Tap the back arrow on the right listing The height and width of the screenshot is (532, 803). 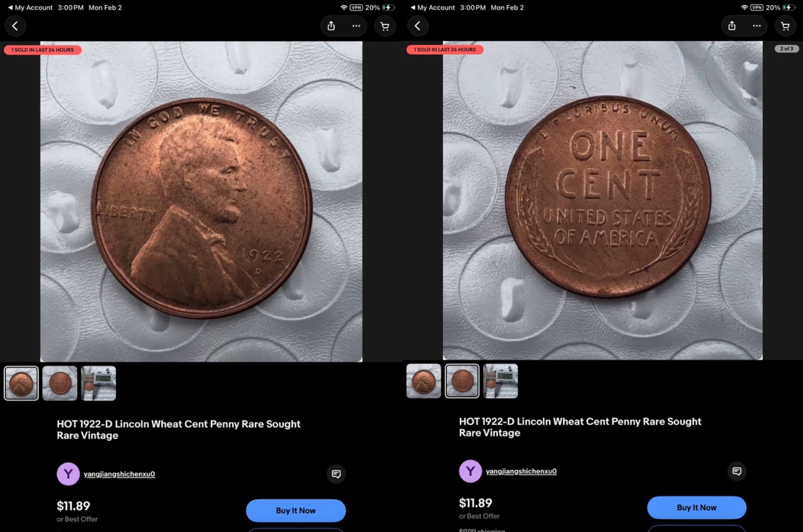pos(418,26)
